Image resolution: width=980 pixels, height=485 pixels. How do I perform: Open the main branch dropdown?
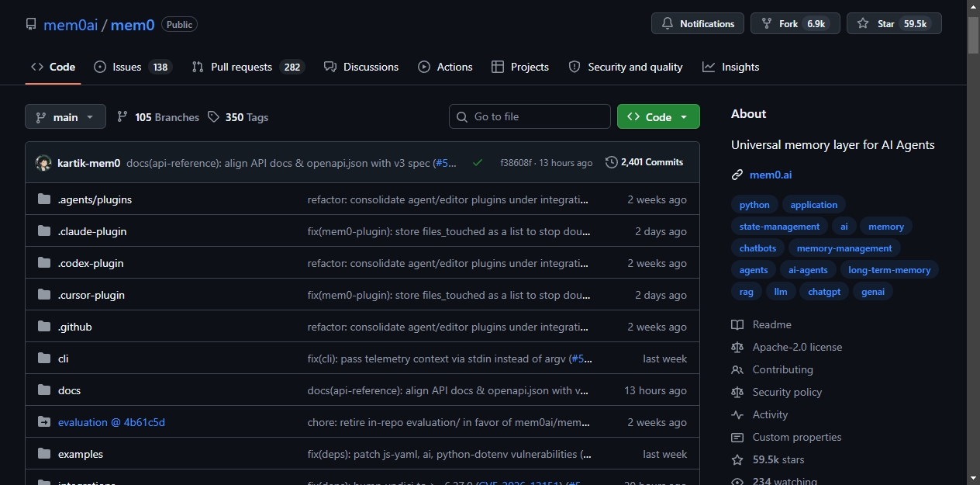65,117
